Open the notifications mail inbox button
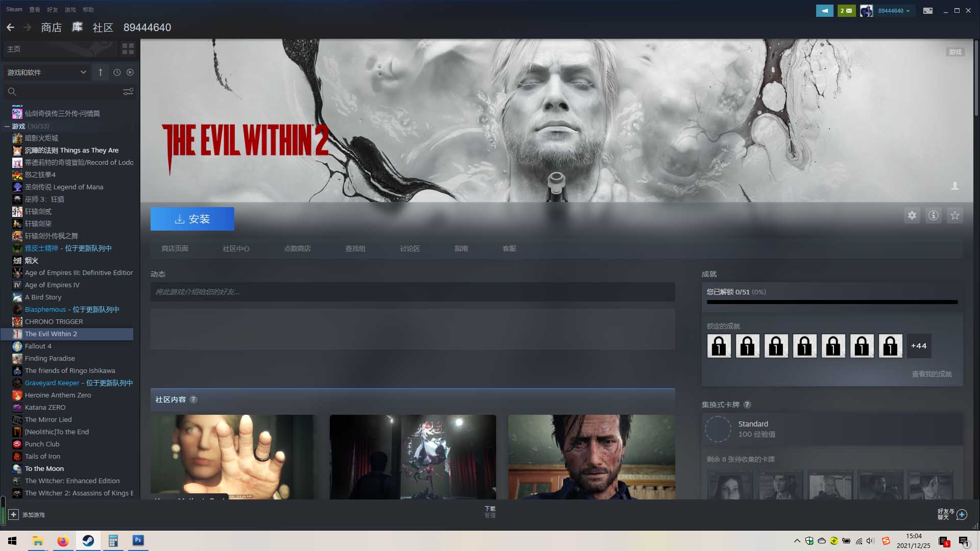 coord(846,10)
